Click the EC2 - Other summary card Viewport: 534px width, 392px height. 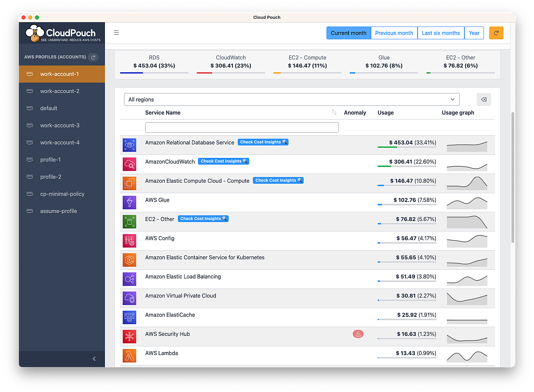(460, 64)
